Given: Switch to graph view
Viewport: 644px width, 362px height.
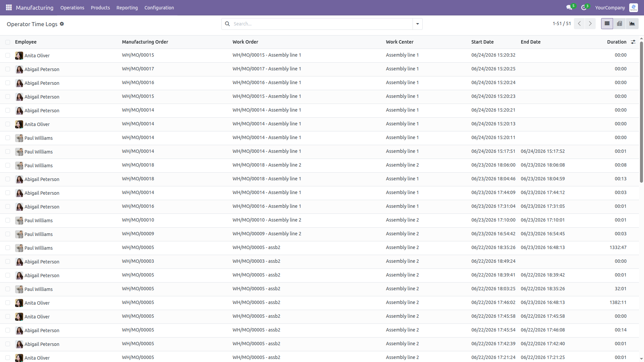Looking at the screenshot, I should pos(632,24).
